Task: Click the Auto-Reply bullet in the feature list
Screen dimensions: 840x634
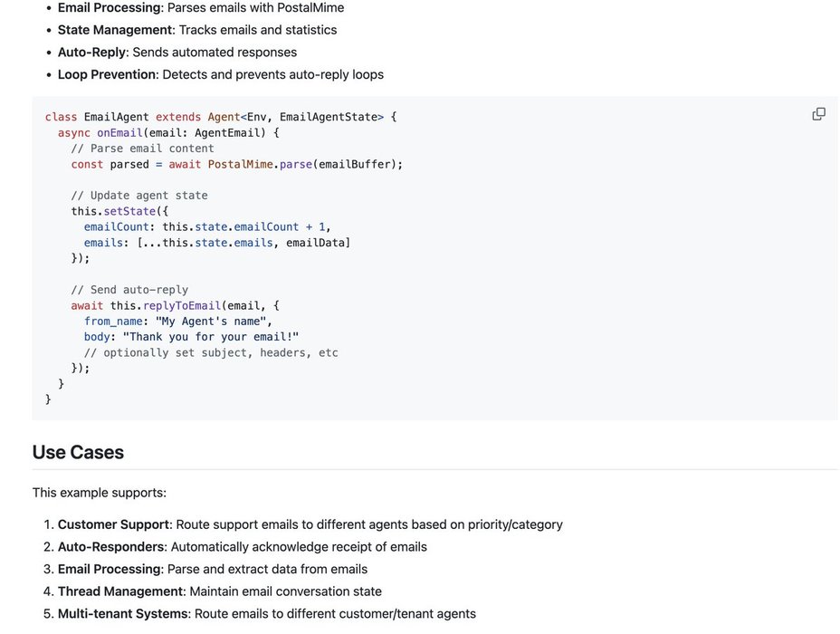Action: [177, 53]
